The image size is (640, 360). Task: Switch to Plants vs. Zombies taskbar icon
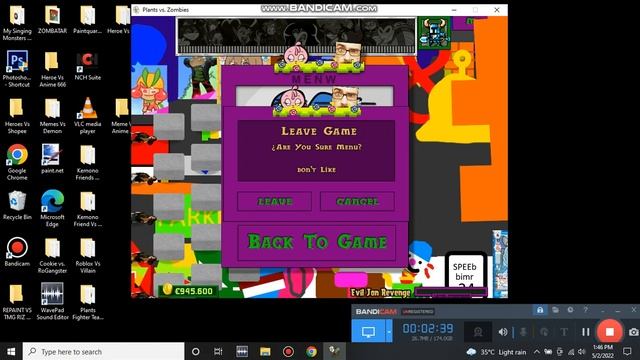coord(335,351)
